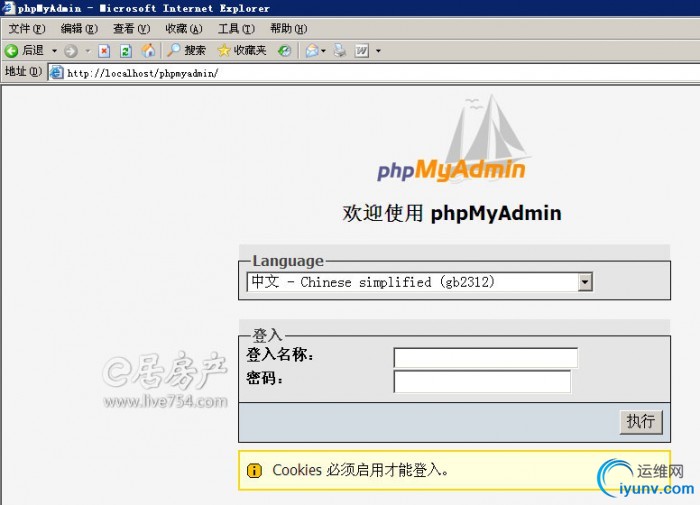Open the 编辑(E) menu
Screen dimensions: 700x505
(79, 29)
